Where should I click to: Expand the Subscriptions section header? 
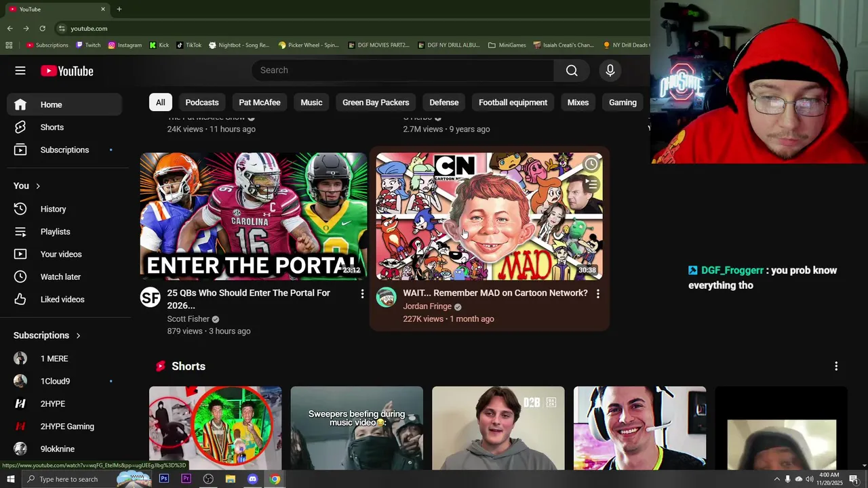[x=47, y=335]
